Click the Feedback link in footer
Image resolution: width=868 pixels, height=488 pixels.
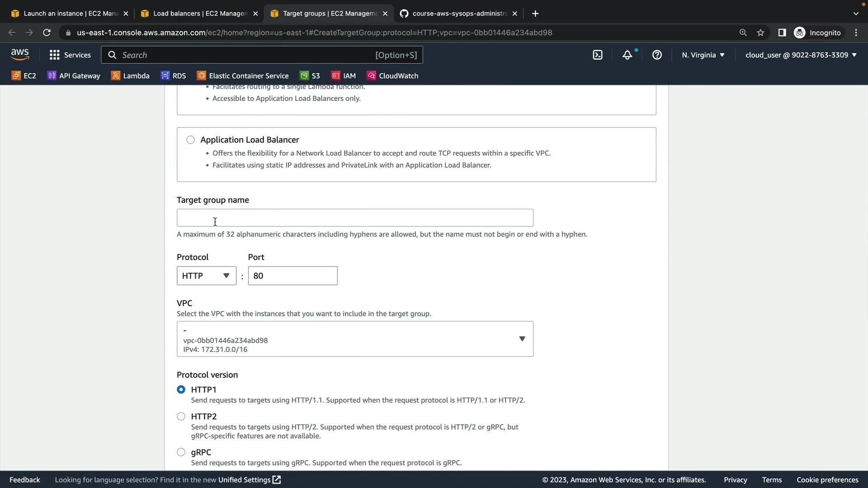tap(25, 480)
